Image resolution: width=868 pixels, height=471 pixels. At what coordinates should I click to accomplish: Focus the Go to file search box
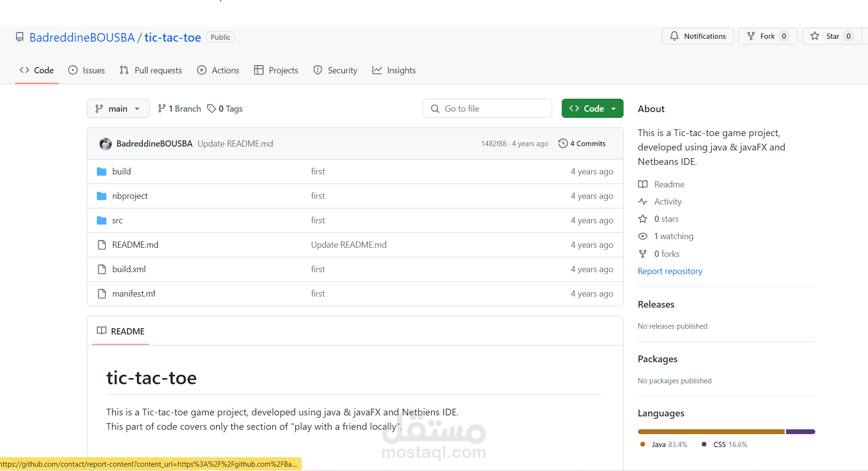[x=487, y=109]
